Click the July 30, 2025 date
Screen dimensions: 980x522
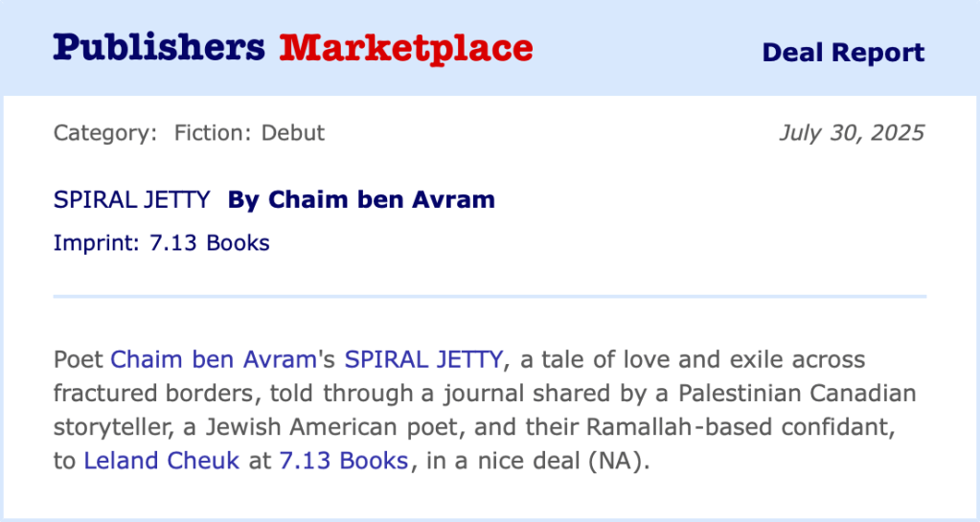point(851,133)
